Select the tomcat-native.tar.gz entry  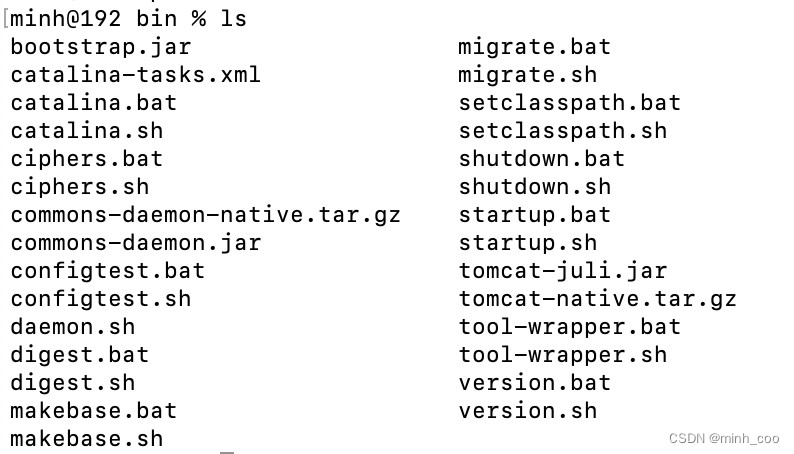point(598,299)
